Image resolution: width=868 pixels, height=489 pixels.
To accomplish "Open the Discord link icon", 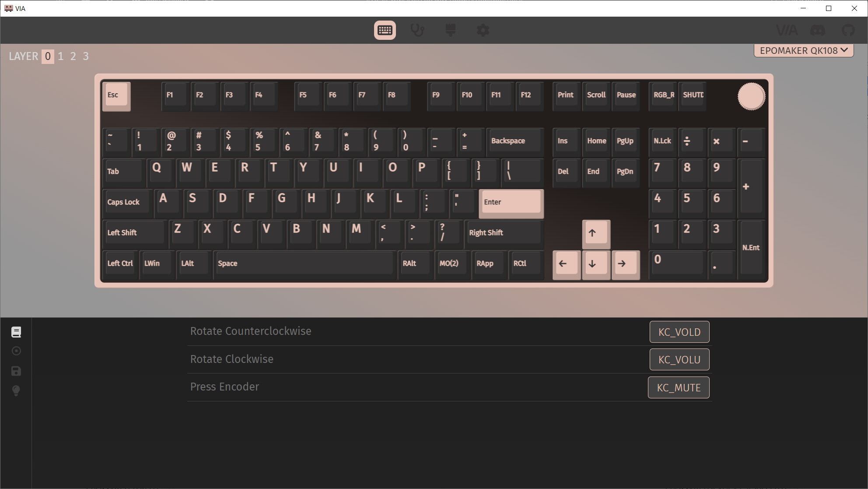I will pos(818,30).
